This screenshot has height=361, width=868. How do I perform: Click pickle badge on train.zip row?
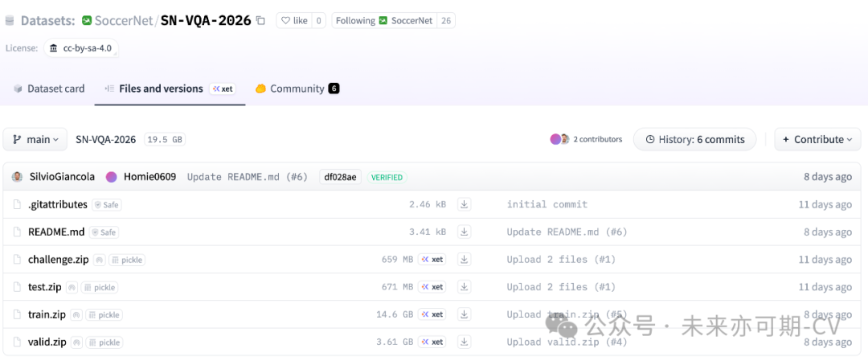(x=104, y=315)
